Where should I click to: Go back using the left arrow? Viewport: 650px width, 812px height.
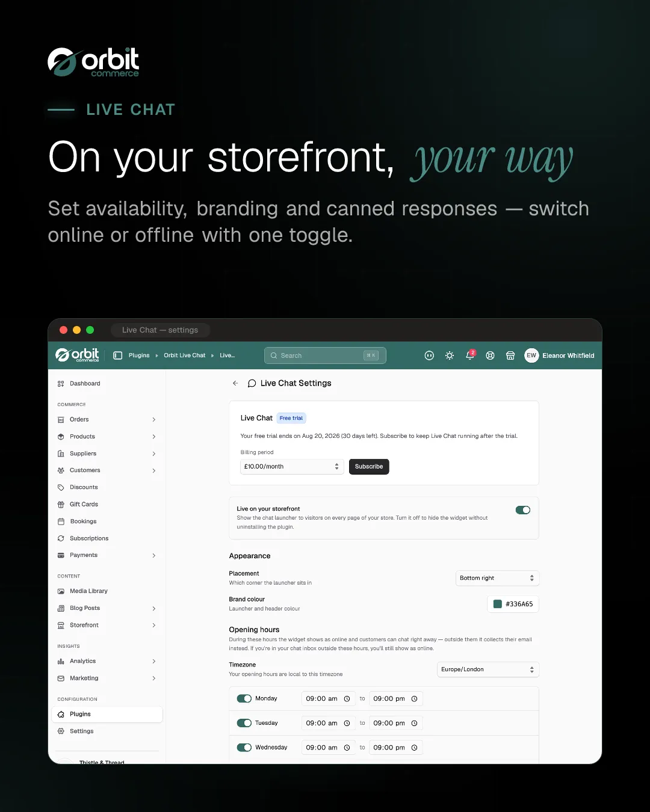pos(235,383)
